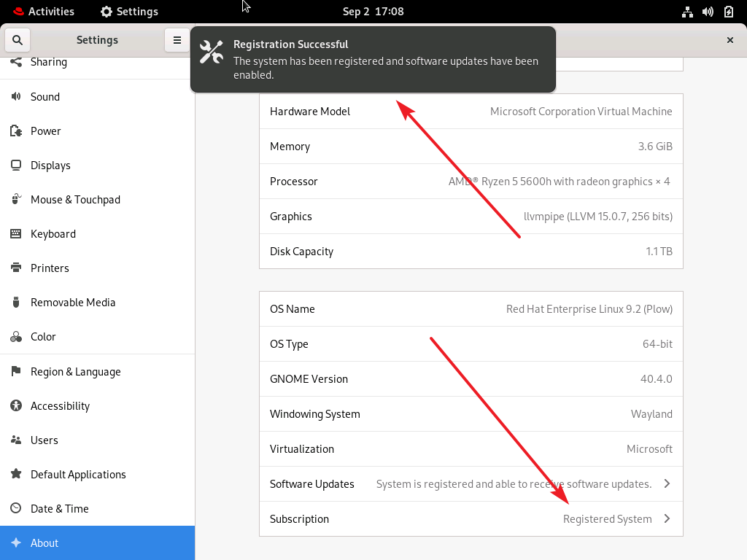Image resolution: width=747 pixels, height=560 pixels.
Task: Click the search icon in Settings header
Action: point(18,40)
